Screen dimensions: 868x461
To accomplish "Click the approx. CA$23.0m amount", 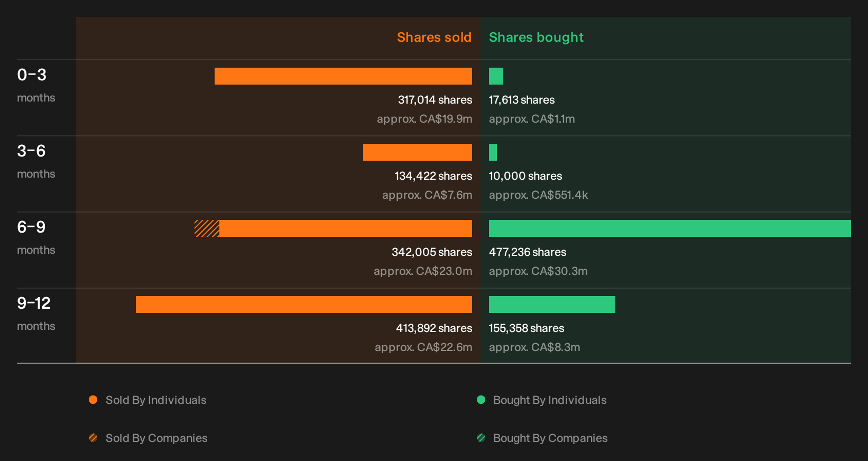I will pyautogui.click(x=423, y=271).
